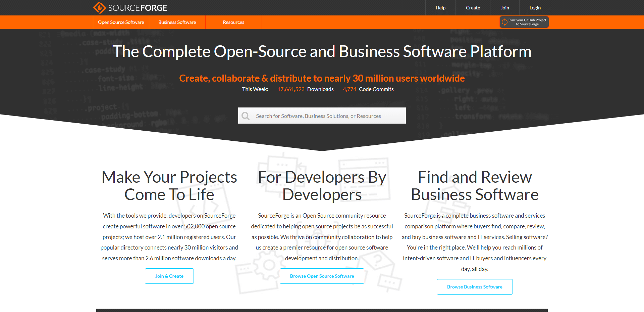Go to Login in the top bar
This screenshot has height=312, width=644.
[535, 8]
